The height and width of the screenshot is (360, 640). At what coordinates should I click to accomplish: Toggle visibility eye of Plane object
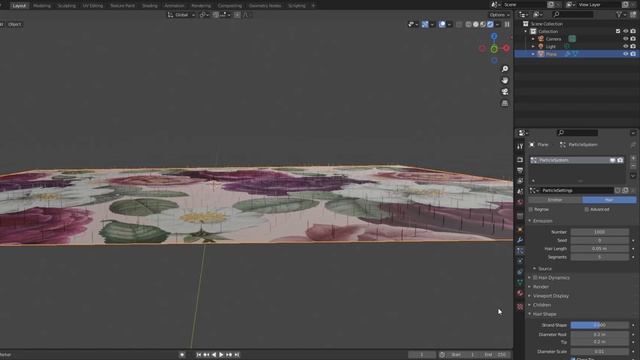coord(625,54)
